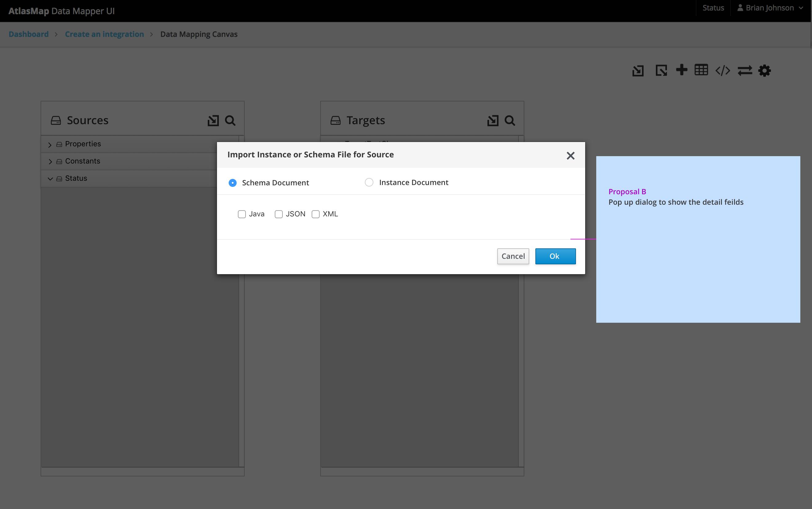Screen dimensions: 812x509
Task: Open the mapping table view icon
Action: coord(702,70)
